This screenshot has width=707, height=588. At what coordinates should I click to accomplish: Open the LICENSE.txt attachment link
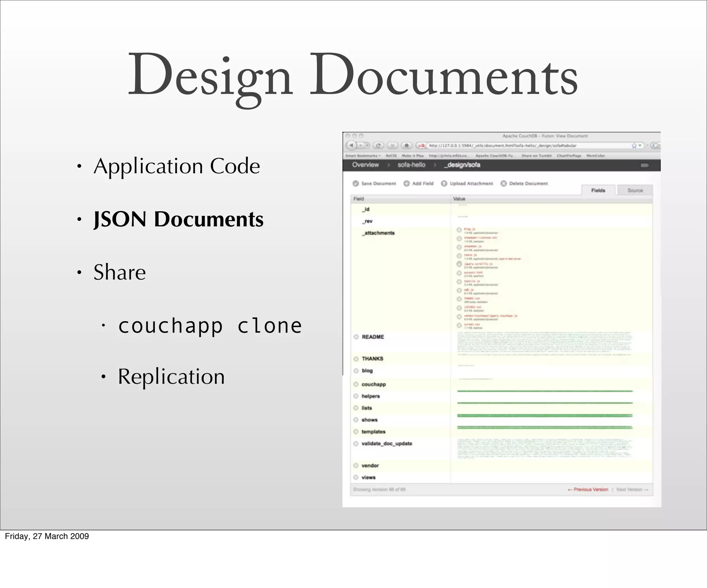coord(473,307)
